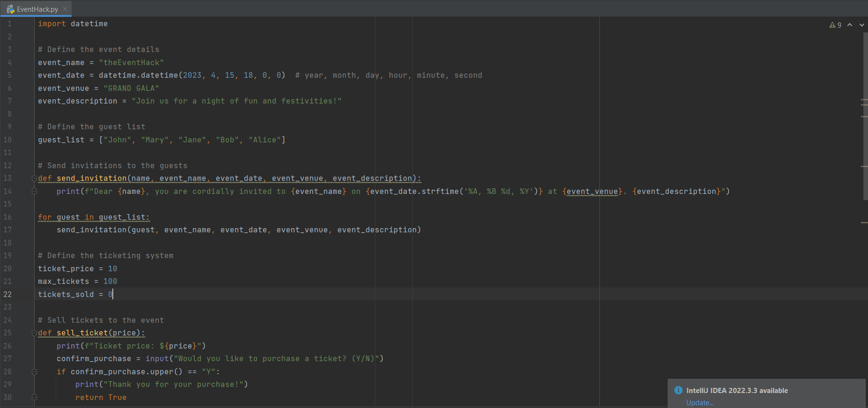Screen dimensions: 868x408
Task: Click line number 1 in the gutter
Action: [9, 24]
